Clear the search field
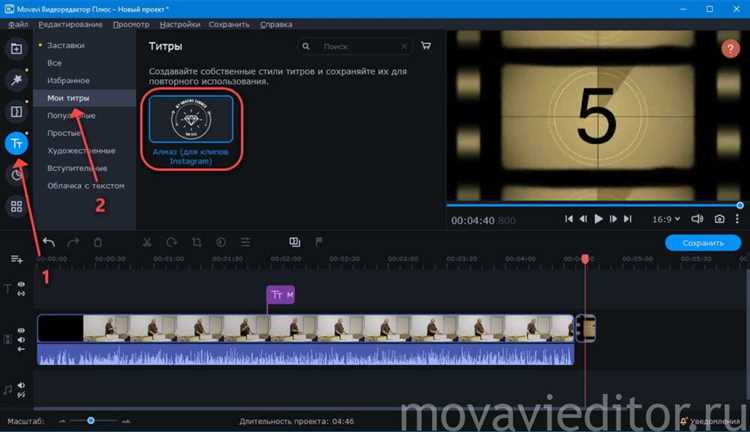Viewport: 750px width, 432px height. click(404, 46)
